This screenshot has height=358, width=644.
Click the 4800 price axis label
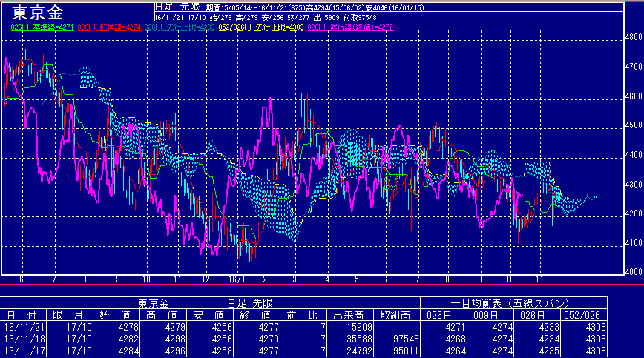633,37
